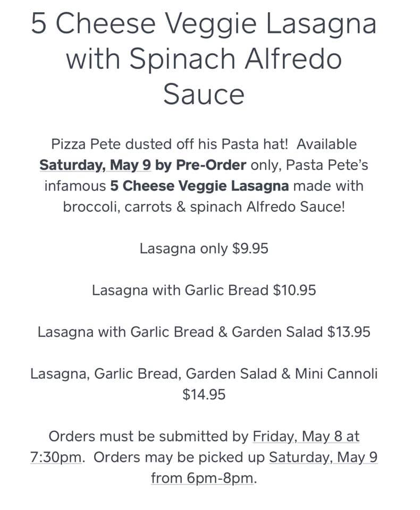Select the 'Lasagna with Garlic Bread $10.95' option
The height and width of the screenshot is (510, 420).
[x=204, y=290]
